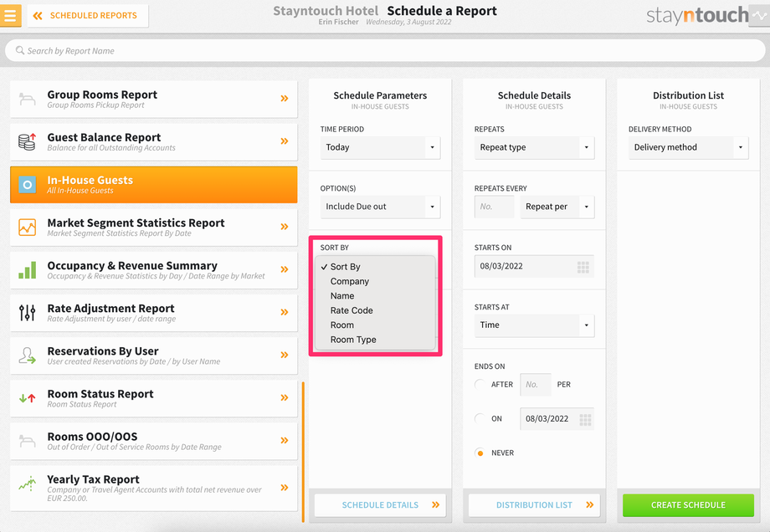770x532 pixels.
Task: Click the Group Rooms Report bed icon
Action: (x=27, y=100)
